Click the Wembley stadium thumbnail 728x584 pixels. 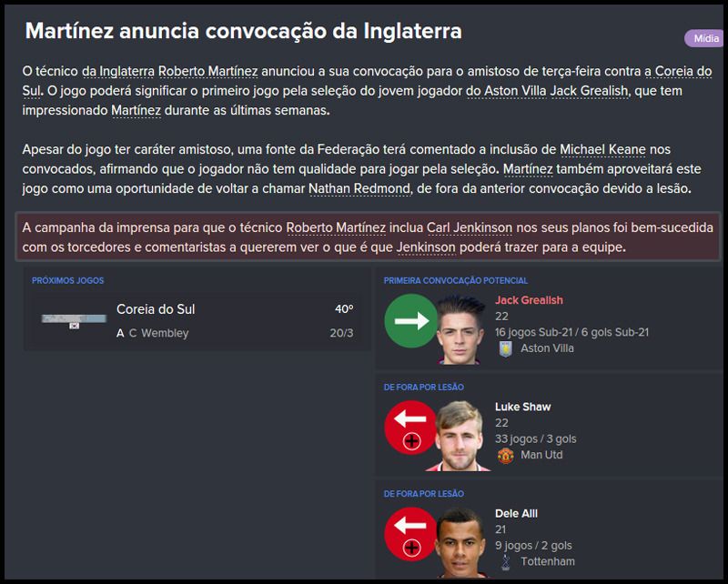(x=73, y=317)
